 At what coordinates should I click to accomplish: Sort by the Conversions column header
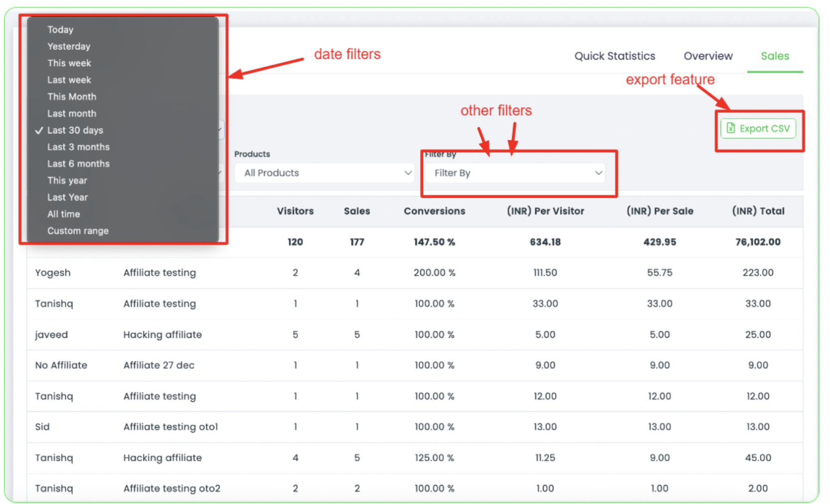click(x=434, y=211)
